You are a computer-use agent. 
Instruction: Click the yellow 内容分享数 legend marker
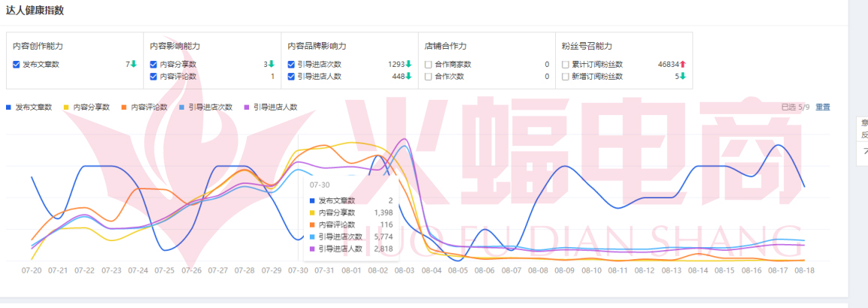click(x=67, y=107)
